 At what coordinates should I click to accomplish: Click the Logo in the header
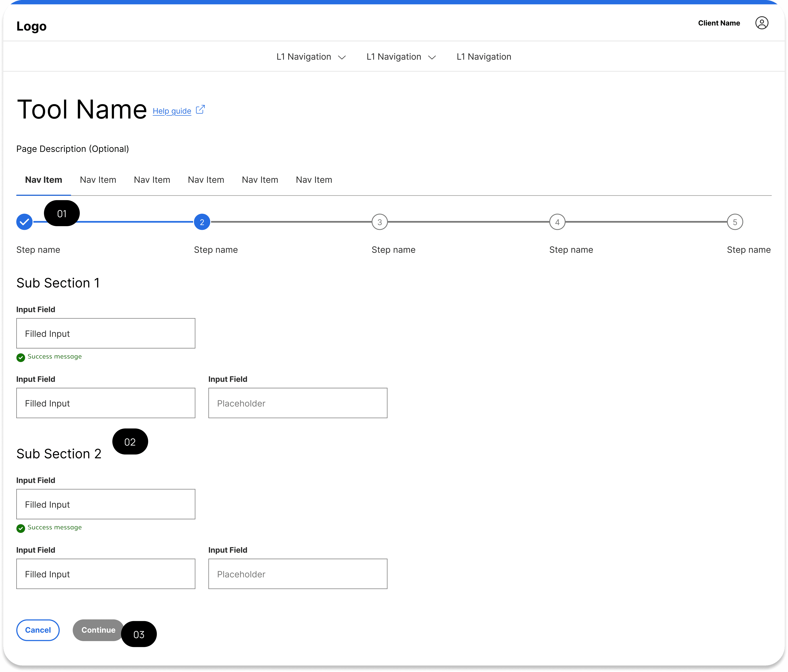point(32,26)
